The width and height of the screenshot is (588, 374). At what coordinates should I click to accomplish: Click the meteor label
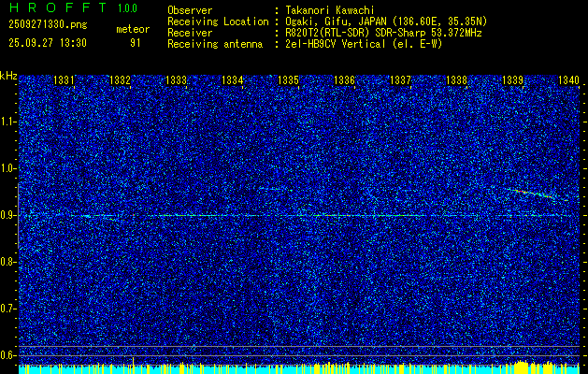(x=133, y=29)
